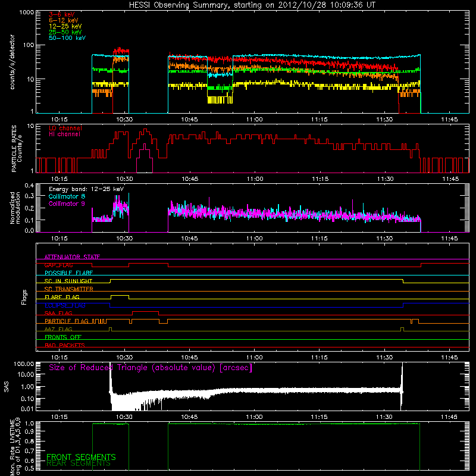The width and height of the screenshot is (476, 476).
Task: Click the 100.00 tick on SAS axis
Action: click(x=24, y=364)
